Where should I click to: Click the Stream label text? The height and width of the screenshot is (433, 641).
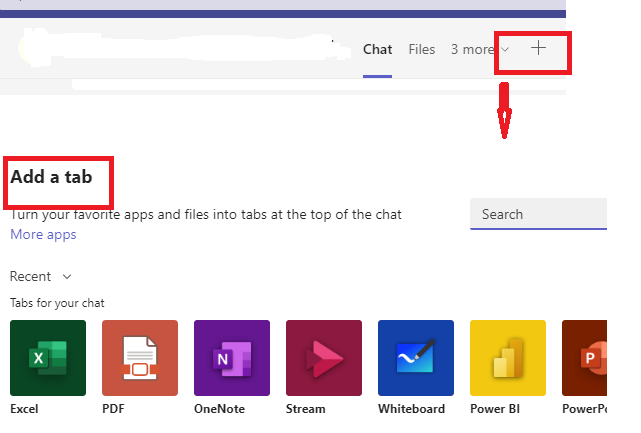coord(306,409)
